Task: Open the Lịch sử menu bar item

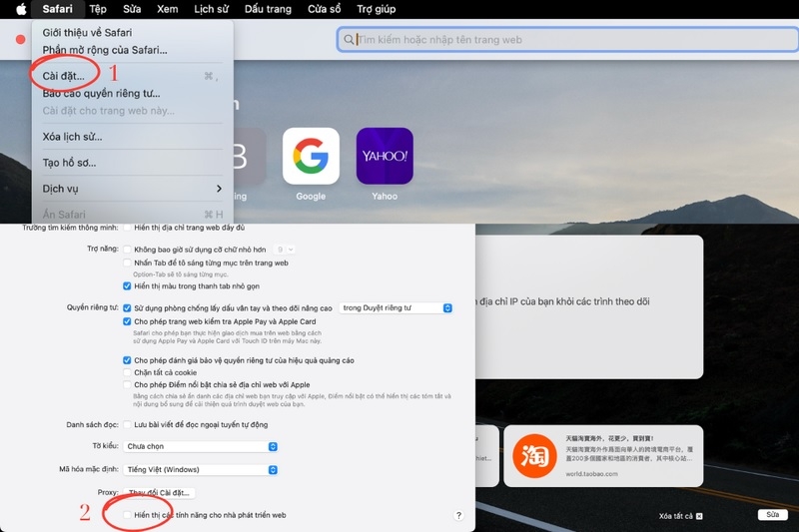Action: click(x=211, y=9)
